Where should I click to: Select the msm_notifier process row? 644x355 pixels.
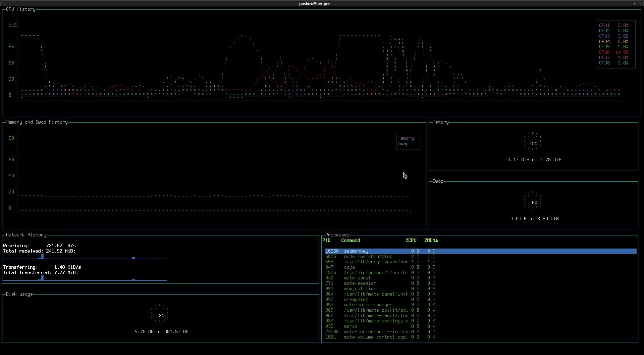[481, 289]
